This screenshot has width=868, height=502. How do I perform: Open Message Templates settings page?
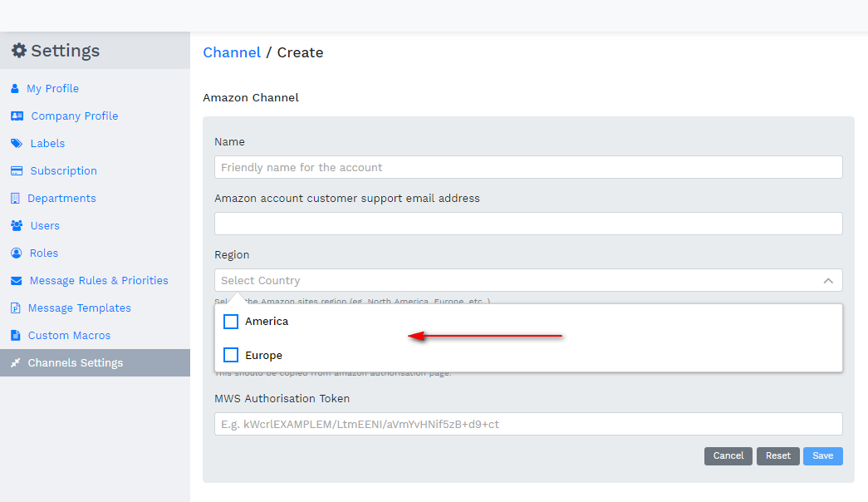click(79, 308)
